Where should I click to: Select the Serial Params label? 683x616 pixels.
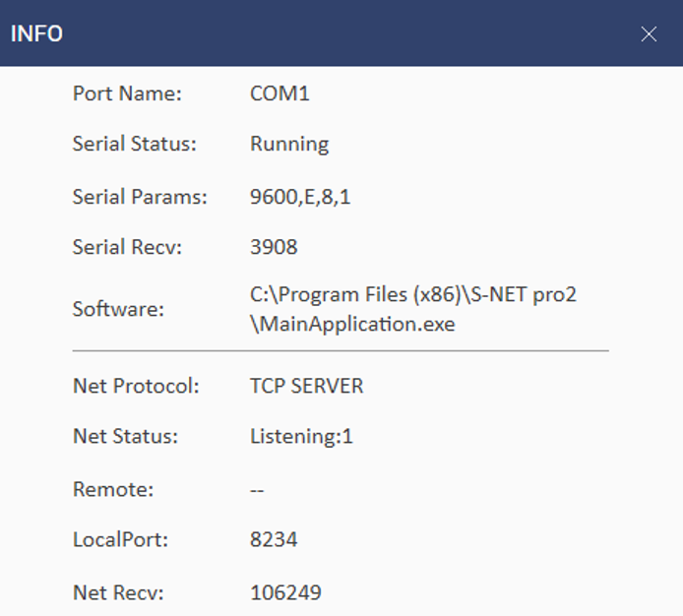coord(140,197)
